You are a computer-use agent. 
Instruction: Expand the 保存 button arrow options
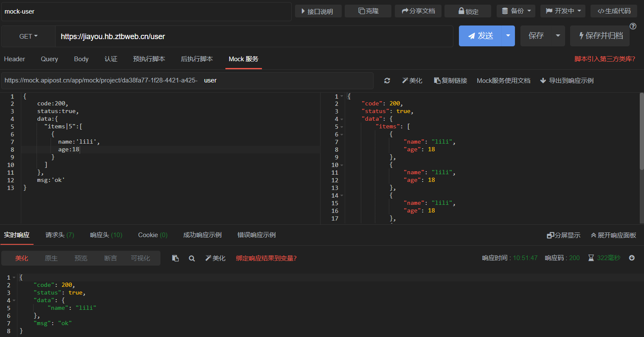click(558, 36)
